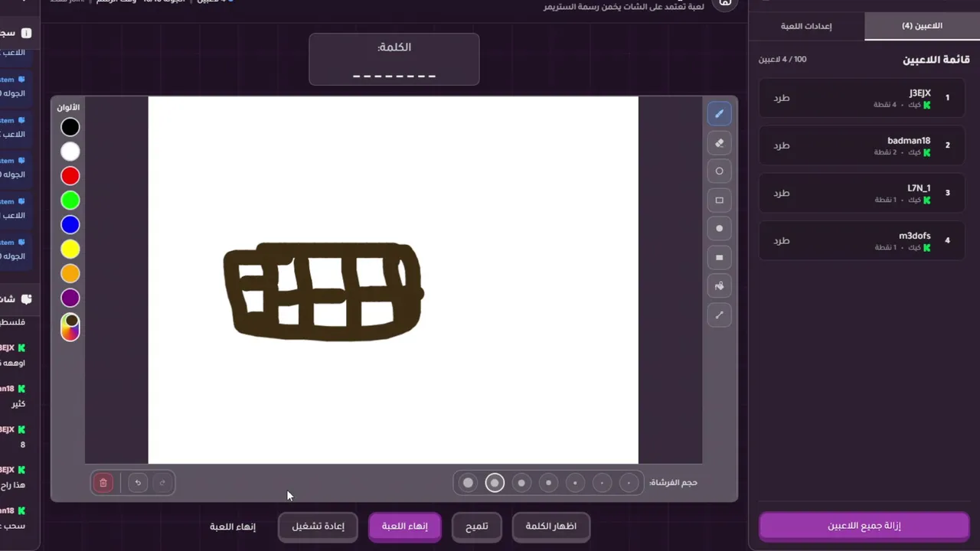Kick player m3dofs with طرد
The image size is (980, 551).
pos(781,240)
